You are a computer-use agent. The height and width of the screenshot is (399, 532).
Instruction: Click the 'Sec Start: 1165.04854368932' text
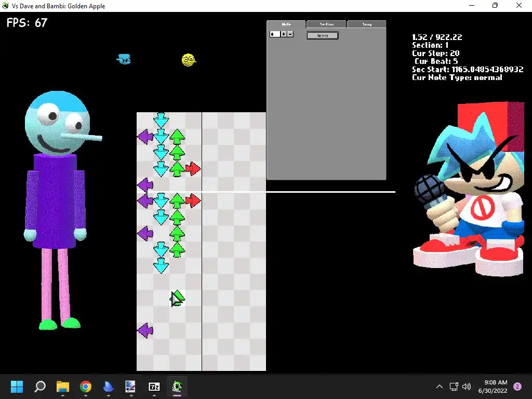(x=468, y=69)
